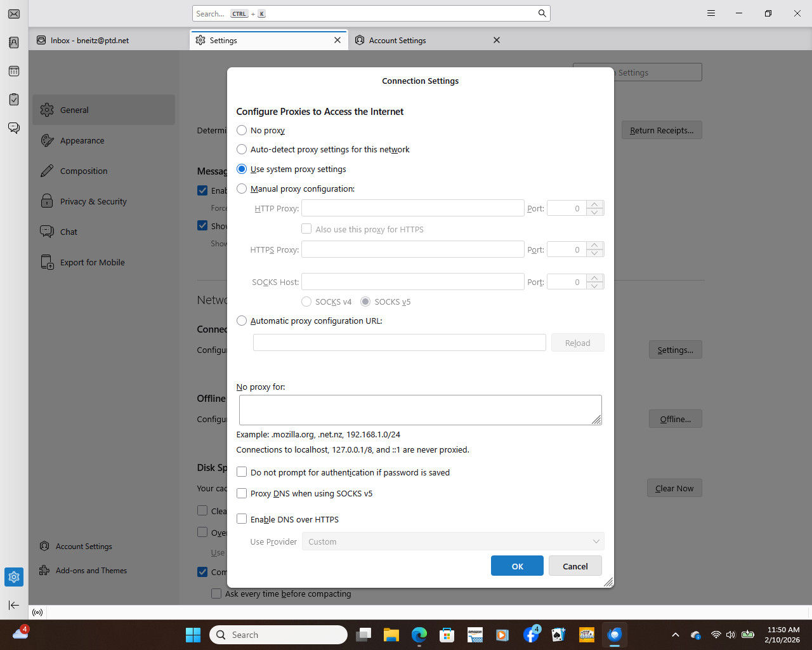
Task: Open Microsoft Store from taskbar
Action: (447, 635)
